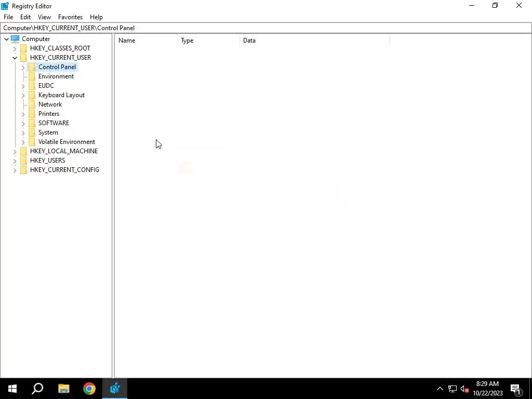Click the HKEY_CURRENT_CONFIG folder icon
The height and width of the screenshot is (399, 532).
click(x=23, y=170)
